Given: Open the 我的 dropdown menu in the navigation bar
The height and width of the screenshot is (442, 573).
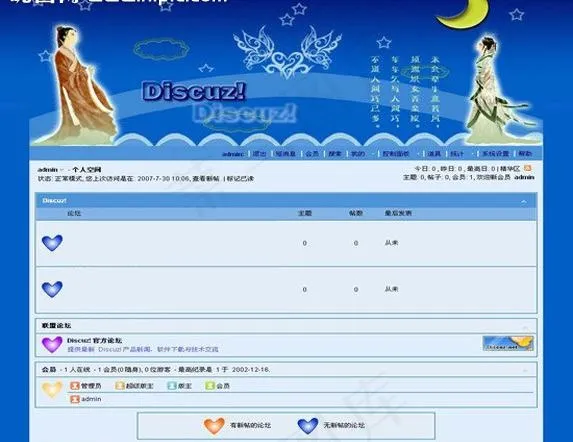Looking at the screenshot, I should (x=358, y=154).
